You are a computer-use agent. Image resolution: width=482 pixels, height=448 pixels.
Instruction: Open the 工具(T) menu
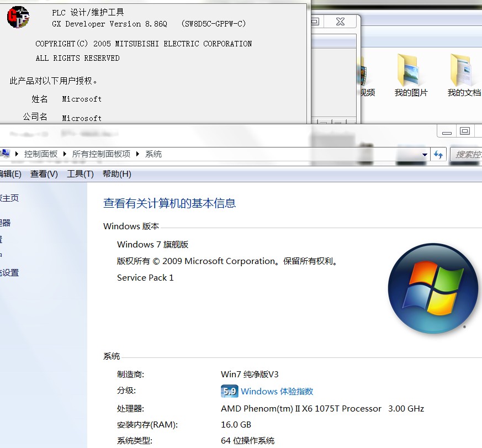(x=80, y=174)
